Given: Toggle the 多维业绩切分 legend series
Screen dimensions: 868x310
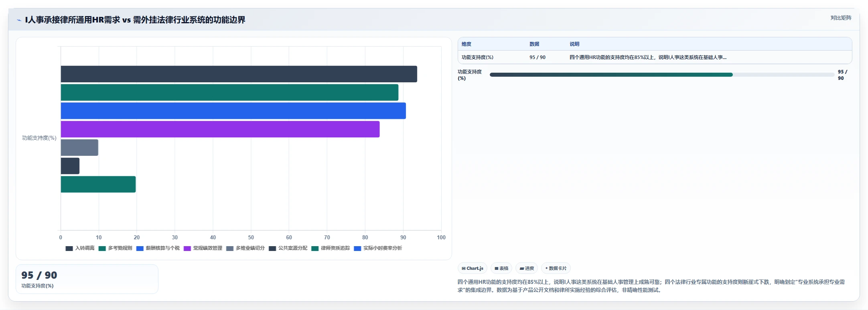Looking at the screenshot, I should coord(245,248).
